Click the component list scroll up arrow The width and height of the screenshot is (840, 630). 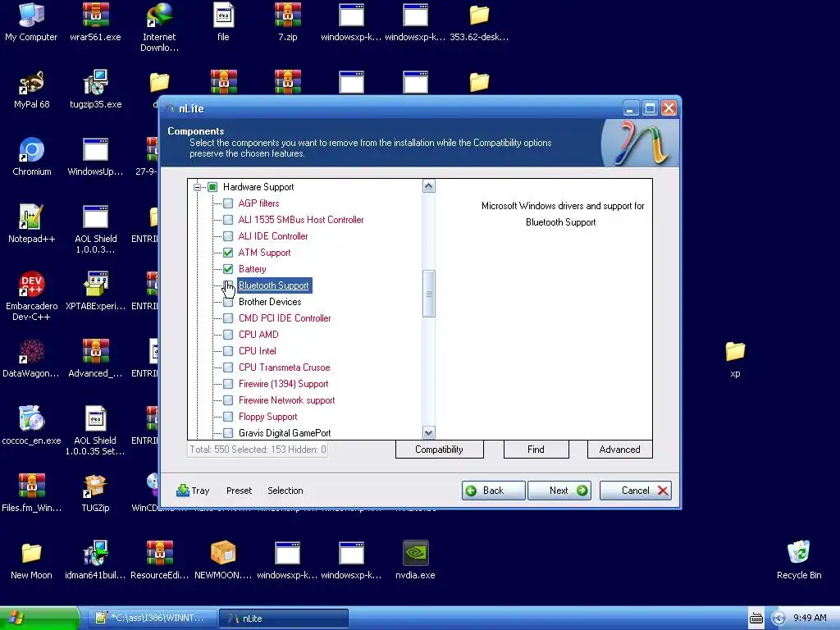tap(428, 186)
